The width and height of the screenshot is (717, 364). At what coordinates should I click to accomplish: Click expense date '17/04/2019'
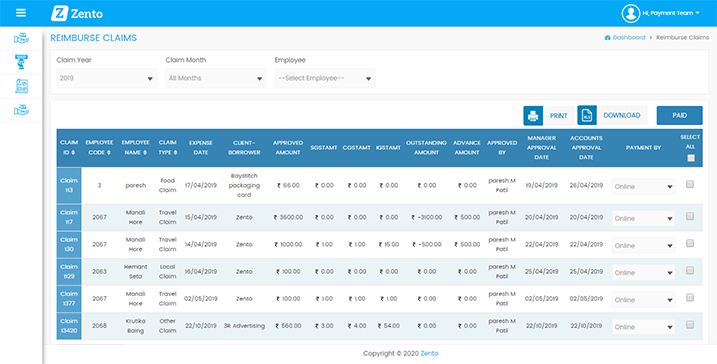point(201,186)
